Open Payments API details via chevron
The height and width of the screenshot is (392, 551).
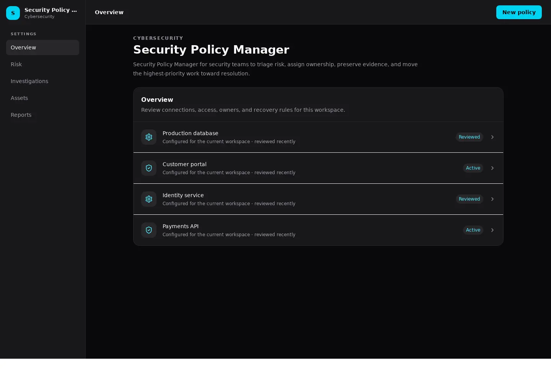pyautogui.click(x=492, y=230)
